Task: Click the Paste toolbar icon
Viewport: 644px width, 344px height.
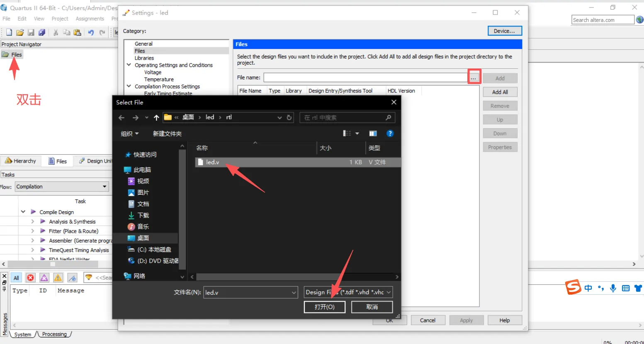Action: tap(77, 32)
